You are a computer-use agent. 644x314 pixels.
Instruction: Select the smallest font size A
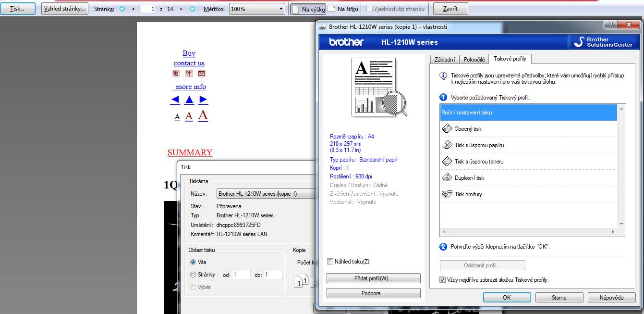point(177,117)
